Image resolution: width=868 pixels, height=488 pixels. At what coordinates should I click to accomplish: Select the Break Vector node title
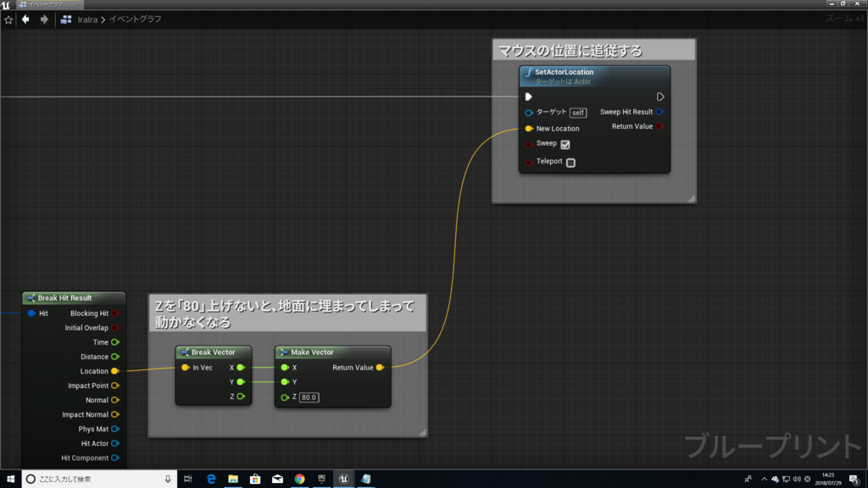tap(213, 352)
